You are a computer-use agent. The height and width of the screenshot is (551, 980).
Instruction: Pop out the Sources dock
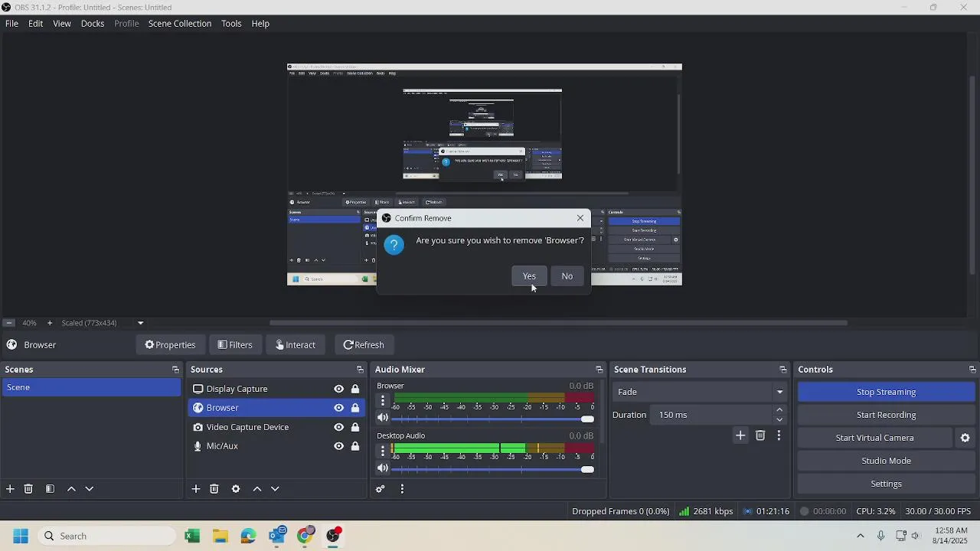(x=360, y=370)
